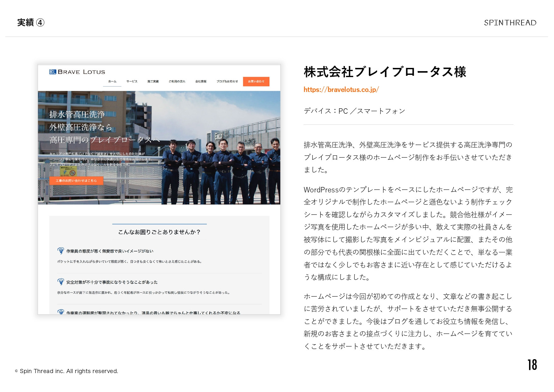Click the 実績④ heading text

coord(30,22)
